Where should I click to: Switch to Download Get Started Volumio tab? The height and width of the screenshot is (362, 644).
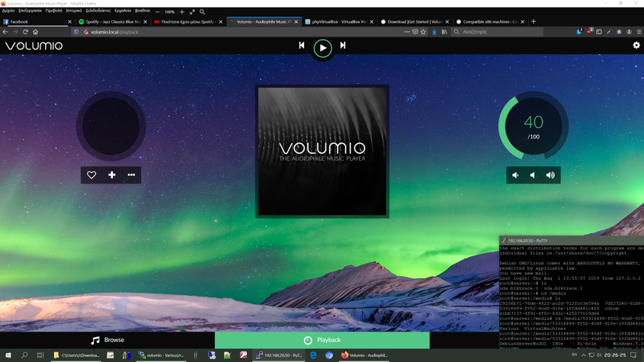415,21
